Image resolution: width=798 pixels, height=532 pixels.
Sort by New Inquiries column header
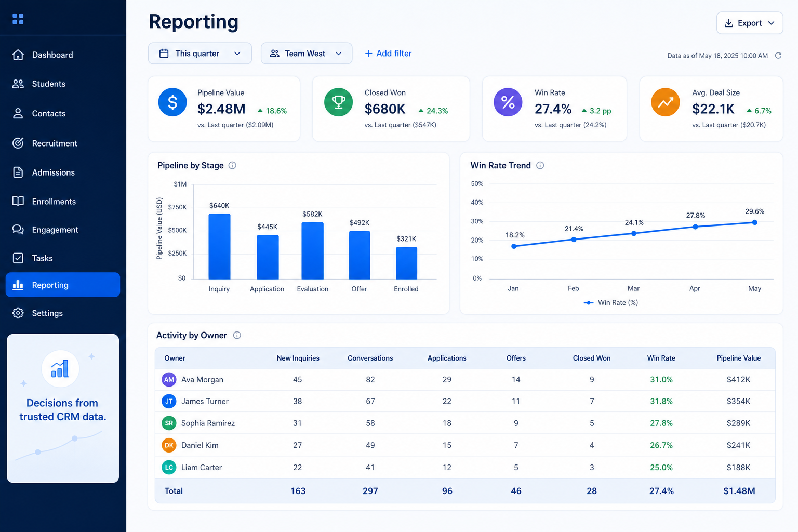click(298, 358)
